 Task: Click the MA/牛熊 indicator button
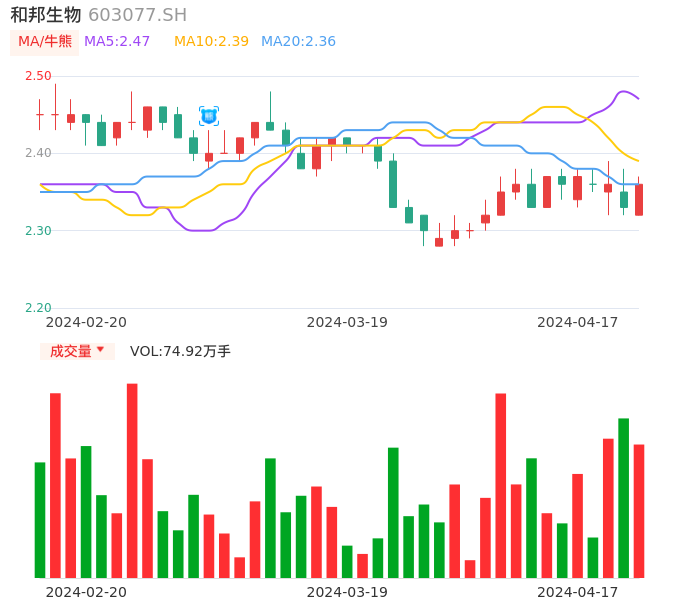[45, 42]
